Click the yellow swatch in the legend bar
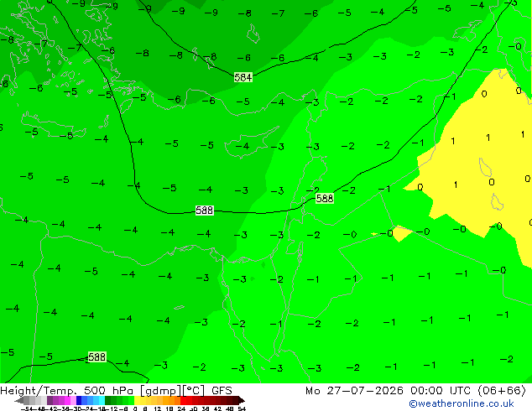Image resolution: width=532 pixels, height=411 pixels. 137,400
